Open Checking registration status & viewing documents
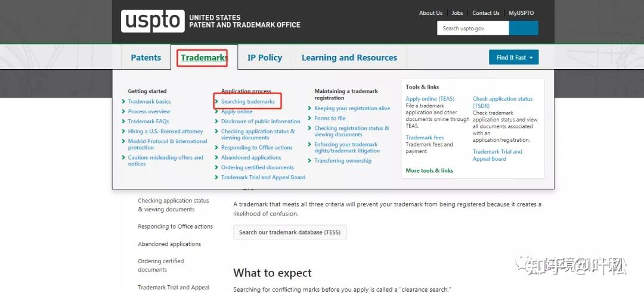The width and height of the screenshot is (644, 293). (x=352, y=132)
